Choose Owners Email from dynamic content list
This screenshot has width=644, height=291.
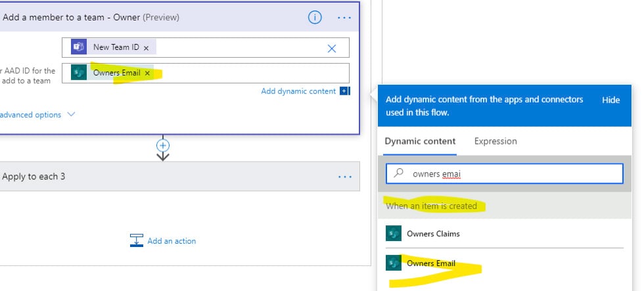(x=505, y=263)
